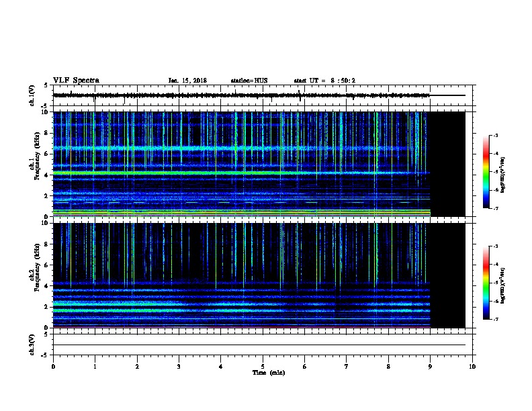
Task: Click the "2" kHz tick on ch.2 frequency axis
Action: pos(47,307)
